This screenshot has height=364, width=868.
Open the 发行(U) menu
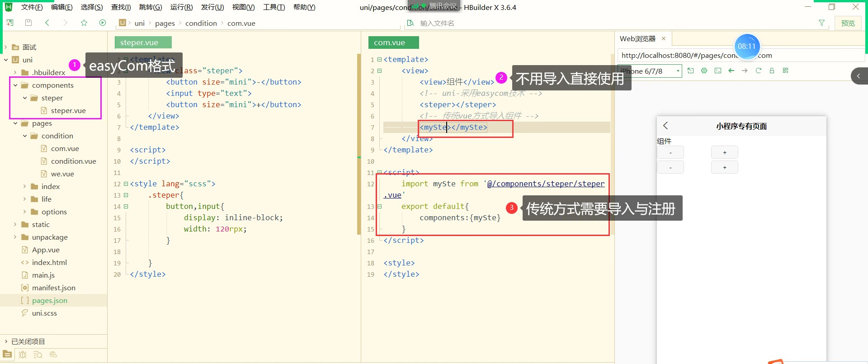pyautogui.click(x=212, y=7)
